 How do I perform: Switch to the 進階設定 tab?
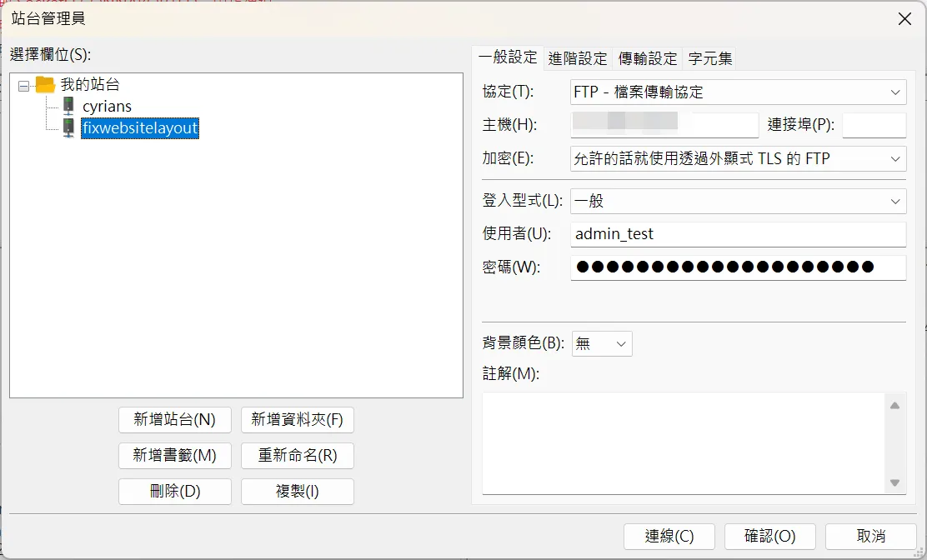click(578, 59)
